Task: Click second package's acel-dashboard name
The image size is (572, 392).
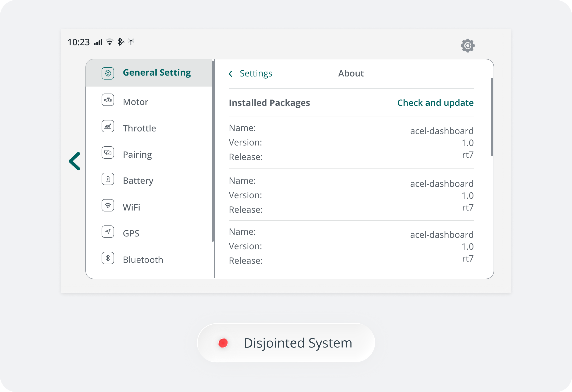Action: (442, 184)
